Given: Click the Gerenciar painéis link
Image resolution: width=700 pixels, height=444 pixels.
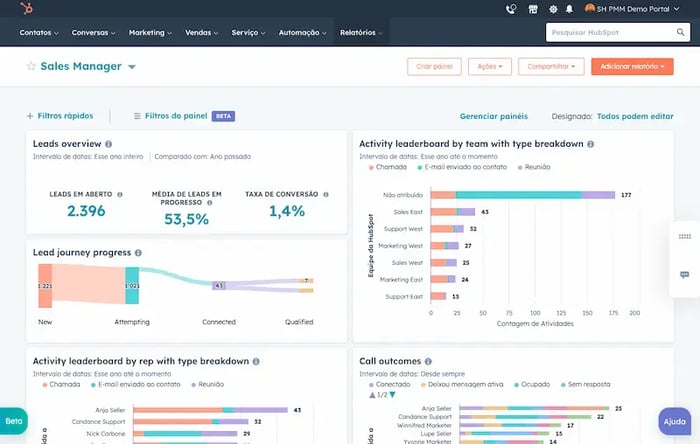Looking at the screenshot, I should (494, 116).
